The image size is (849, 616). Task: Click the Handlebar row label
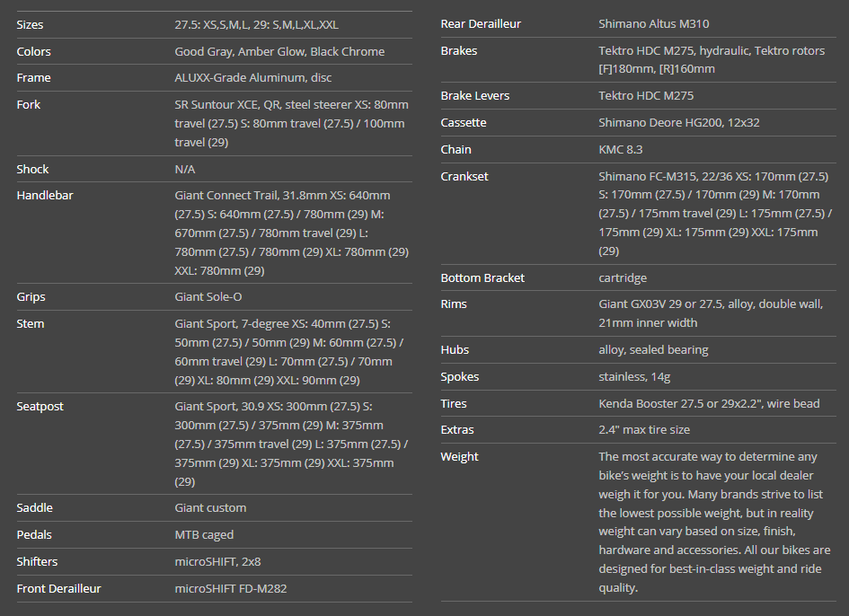pos(45,195)
